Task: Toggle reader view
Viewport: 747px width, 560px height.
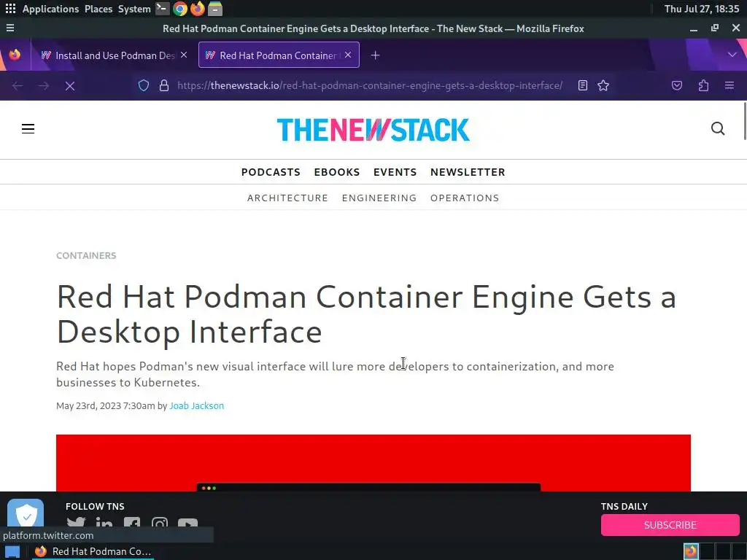Action: point(583,86)
